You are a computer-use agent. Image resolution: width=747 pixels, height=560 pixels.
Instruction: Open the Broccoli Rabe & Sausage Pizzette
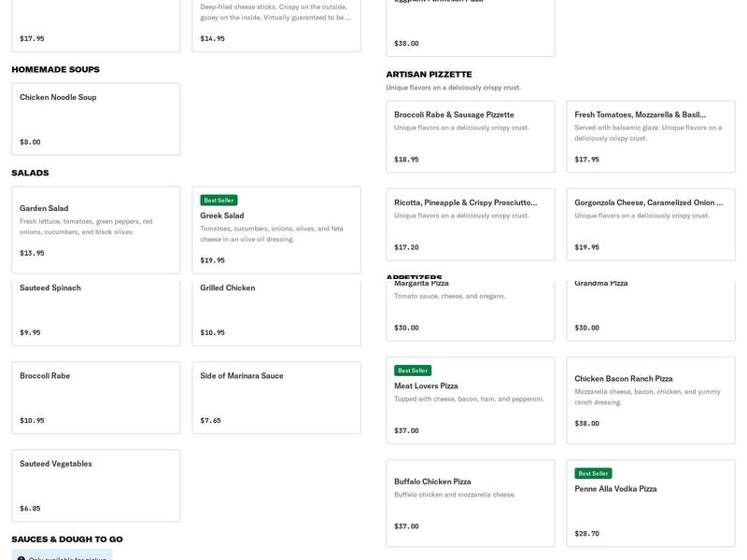pos(470,136)
